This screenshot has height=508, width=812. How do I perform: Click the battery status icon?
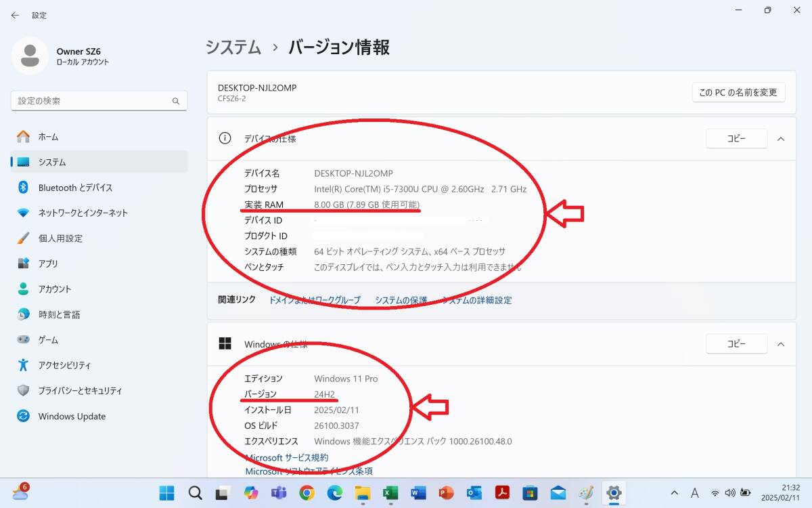746,492
